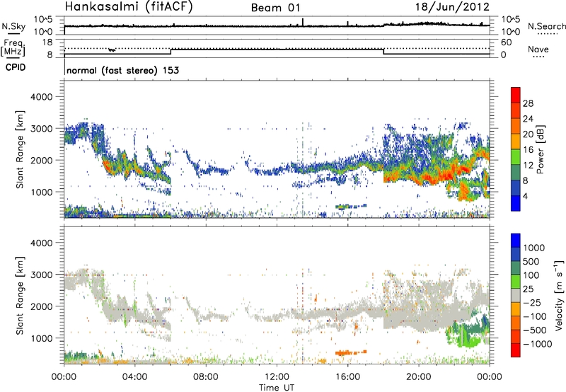Click the gray segment of velocity colorbar
Screen dimensions: 566x392
point(516,295)
